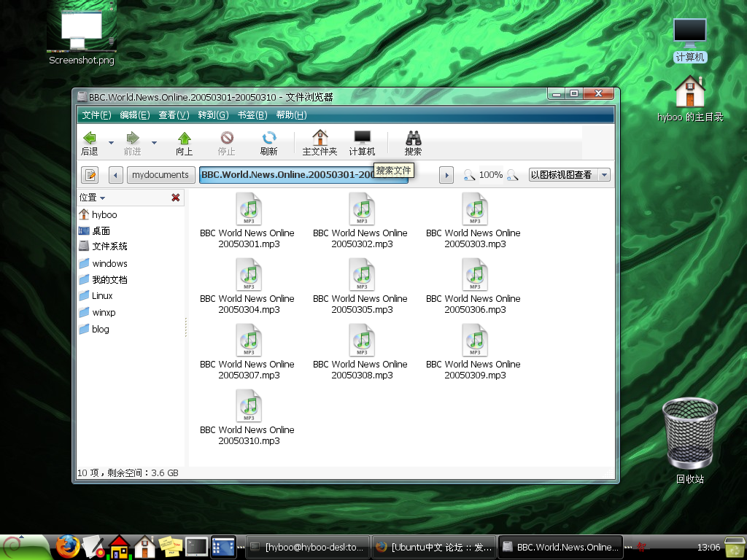Select the 计算机 desktop icon
Screen dimensions: 747x560
coord(690,40)
